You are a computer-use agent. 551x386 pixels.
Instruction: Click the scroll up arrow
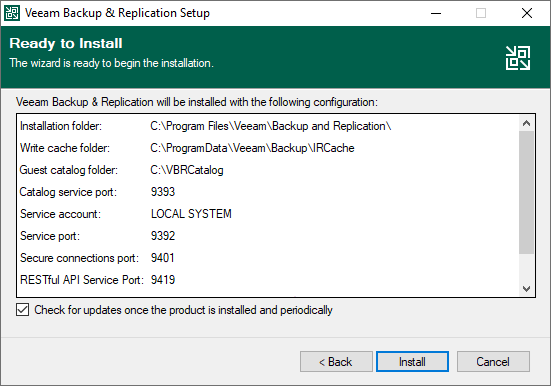point(526,123)
